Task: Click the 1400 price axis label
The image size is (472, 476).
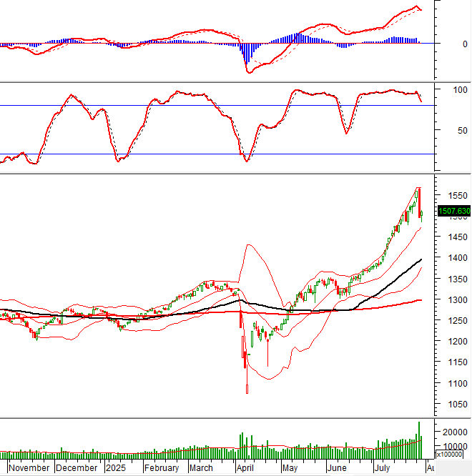Action: tap(458, 258)
